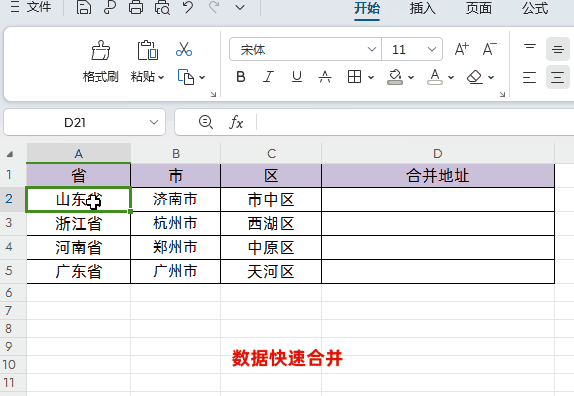
Task: Toggle middle vertical alignment
Action: coord(558,49)
